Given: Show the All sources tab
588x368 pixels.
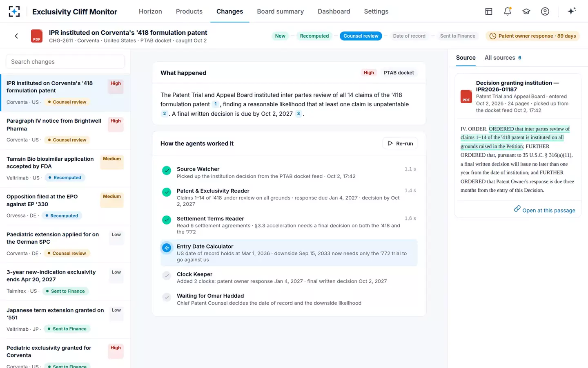Looking at the screenshot, I should [503, 58].
